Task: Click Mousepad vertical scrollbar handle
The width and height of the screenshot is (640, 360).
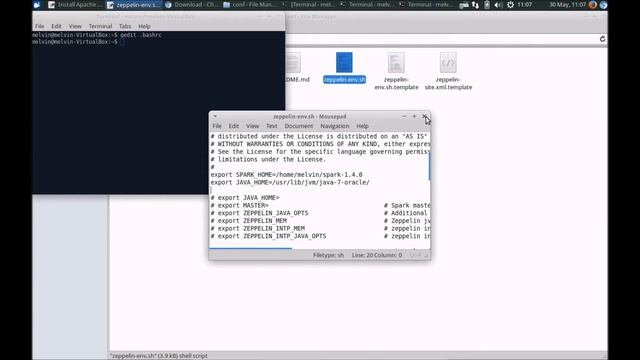Action: point(429,166)
